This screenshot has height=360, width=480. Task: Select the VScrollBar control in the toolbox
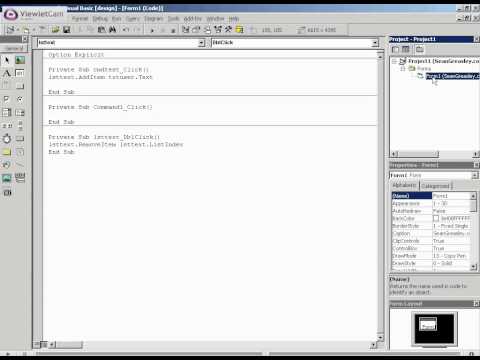pos(20,126)
